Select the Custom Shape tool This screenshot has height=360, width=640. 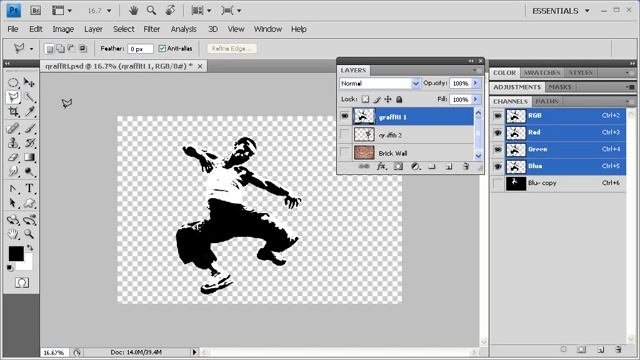point(29,203)
